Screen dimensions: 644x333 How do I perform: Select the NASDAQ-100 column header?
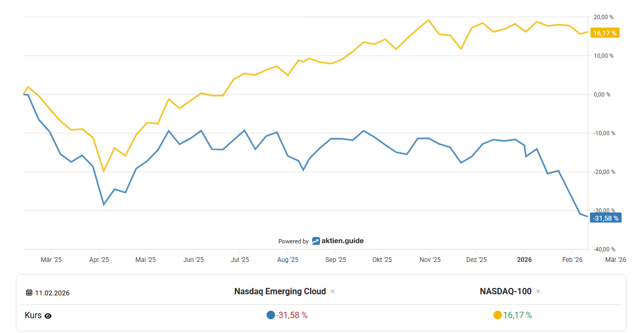point(505,291)
